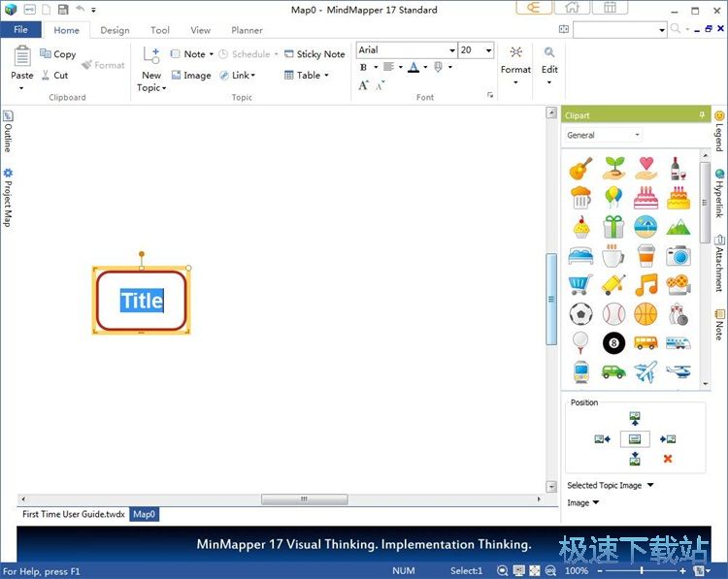This screenshot has width=728, height=579.
Task: Expand Selected Topic Image options
Action: pos(650,485)
